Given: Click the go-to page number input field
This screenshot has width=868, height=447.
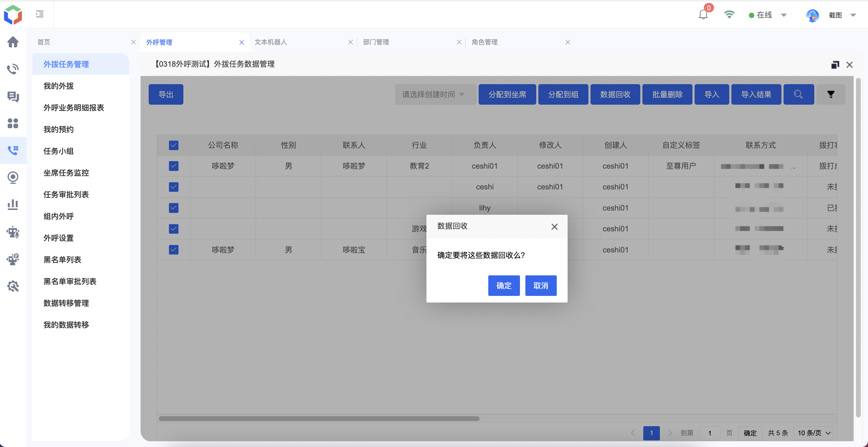Looking at the screenshot, I should [x=710, y=433].
